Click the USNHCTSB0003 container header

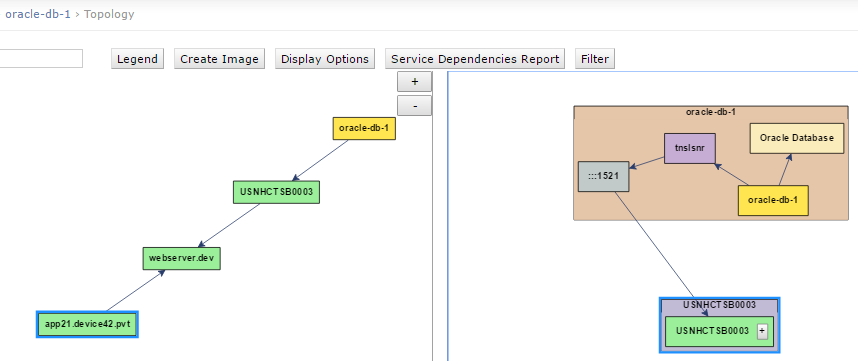720,305
